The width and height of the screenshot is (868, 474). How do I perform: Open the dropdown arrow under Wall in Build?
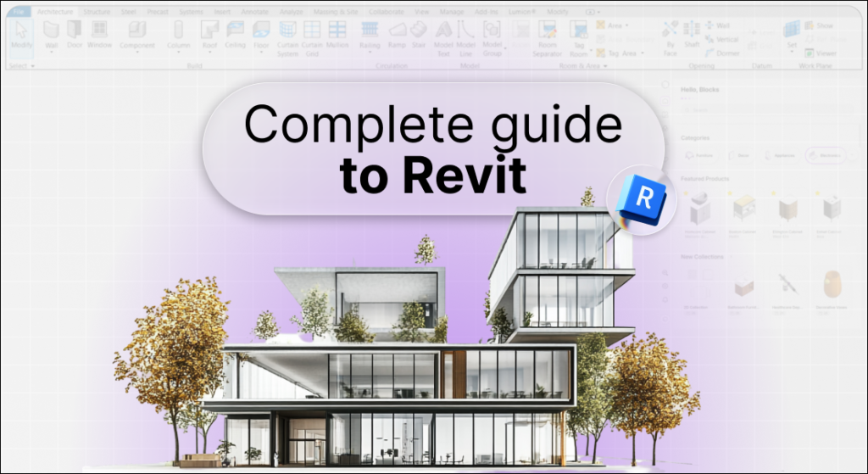click(x=52, y=53)
